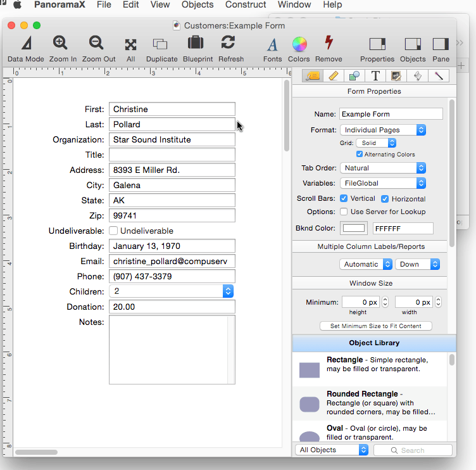Click Set Minimum Size to Fit Content
This screenshot has height=470, width=476.
376,326
